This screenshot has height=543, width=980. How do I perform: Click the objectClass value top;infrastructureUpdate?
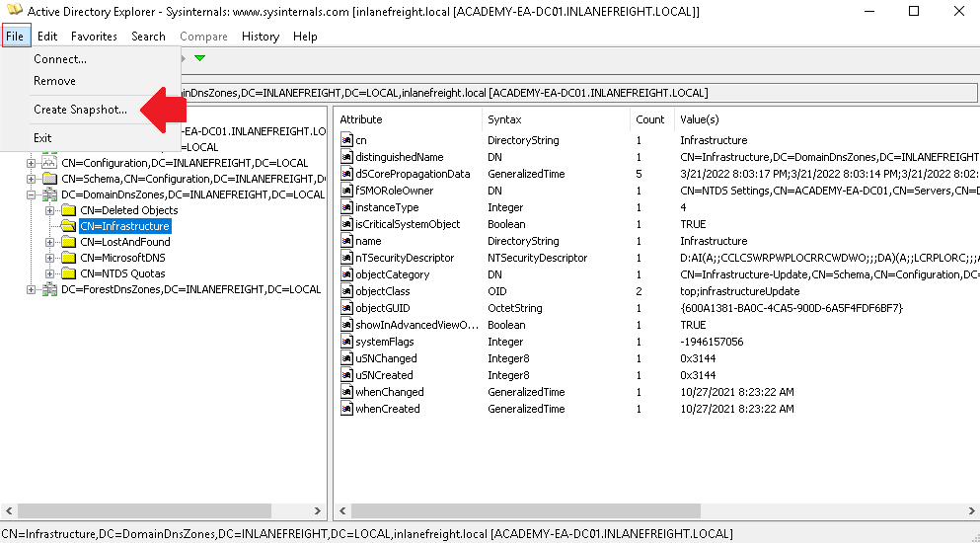point(740,291)
